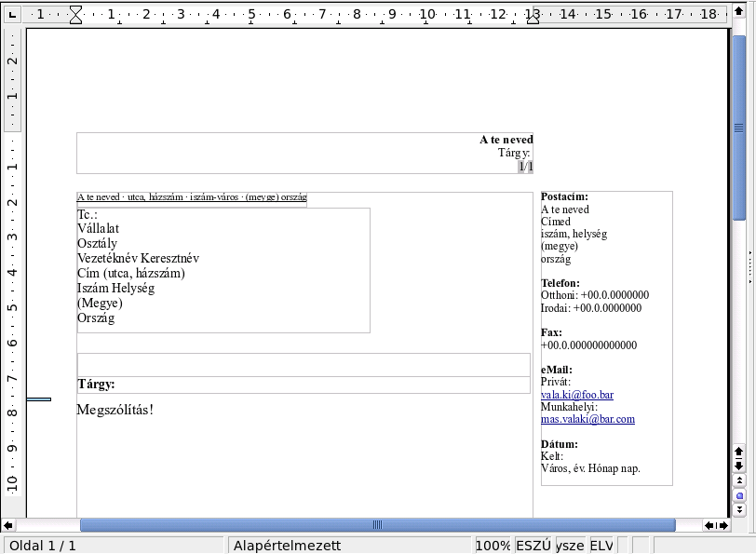This screenshot has height=554, width=756.
Task: Click the Oldal 1 / 1 page field
Action: point(115,546)
